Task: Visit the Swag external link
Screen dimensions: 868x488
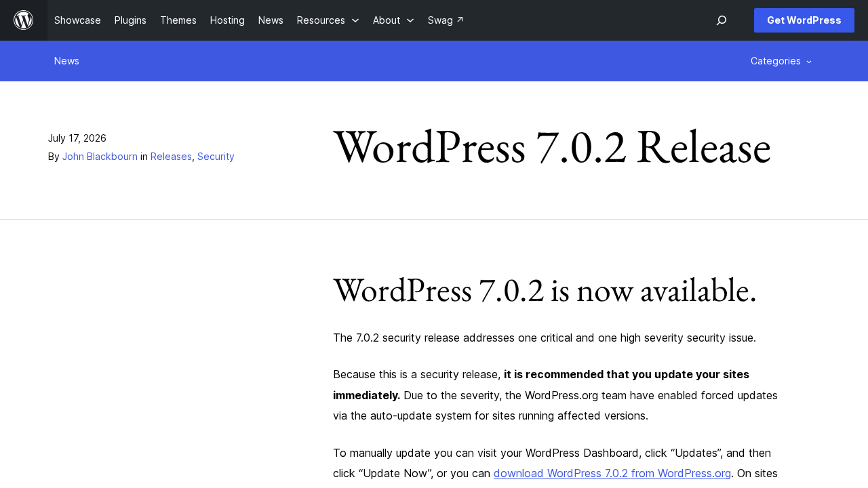Action: click(x=446, y=20)
